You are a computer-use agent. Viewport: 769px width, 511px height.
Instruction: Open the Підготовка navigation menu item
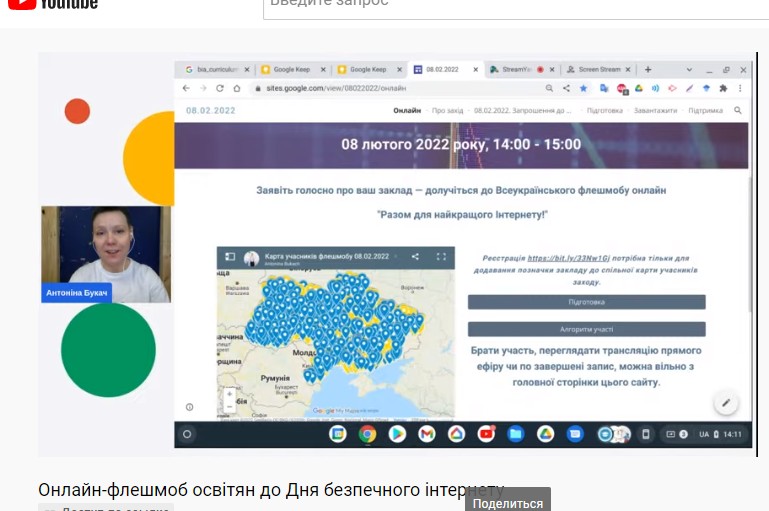coord(604,111)
